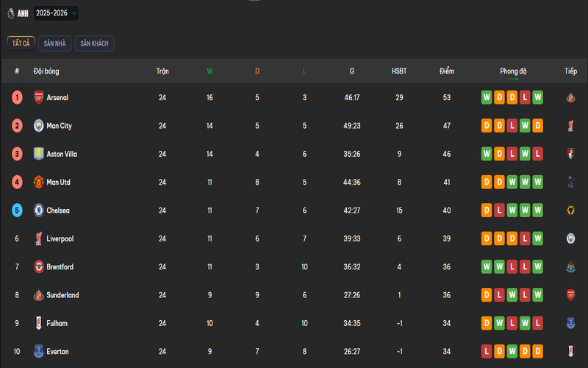Click the Điểm column header
The height and width of the screenshot is (368, 588).
[x=447, y=71]
